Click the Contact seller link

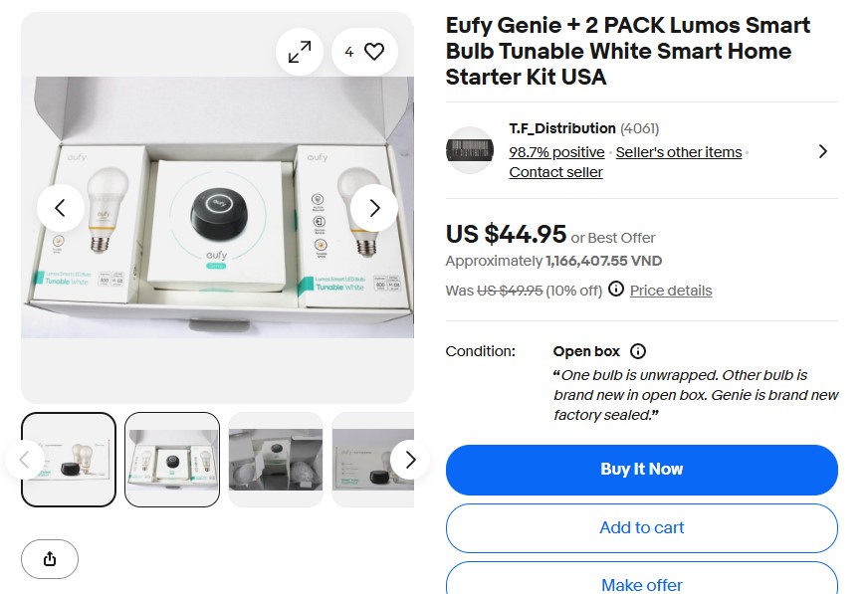[x=555, y=172]
